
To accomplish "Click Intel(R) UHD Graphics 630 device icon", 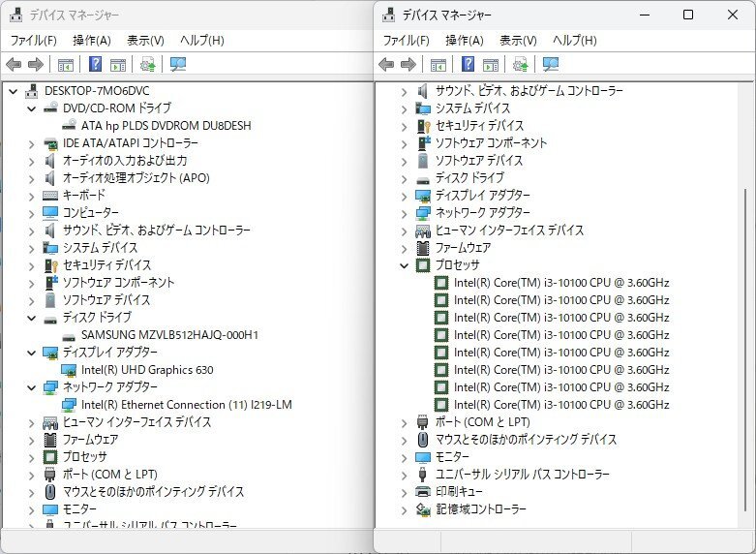I will point(69,370).
